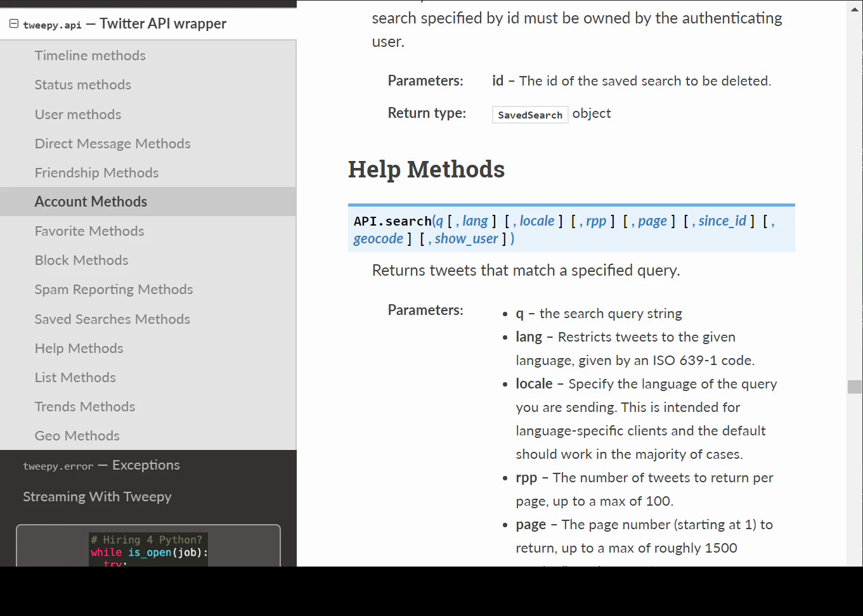
Task: Click the vertical scrollbar thumb
Action: pyautogui.click(x=855, y=387)
